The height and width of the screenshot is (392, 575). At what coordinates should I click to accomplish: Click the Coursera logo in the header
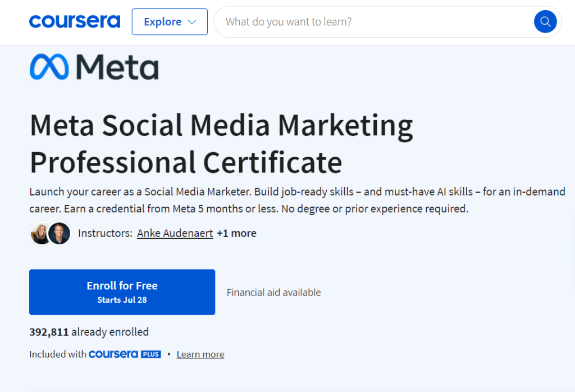coord(74,22)
